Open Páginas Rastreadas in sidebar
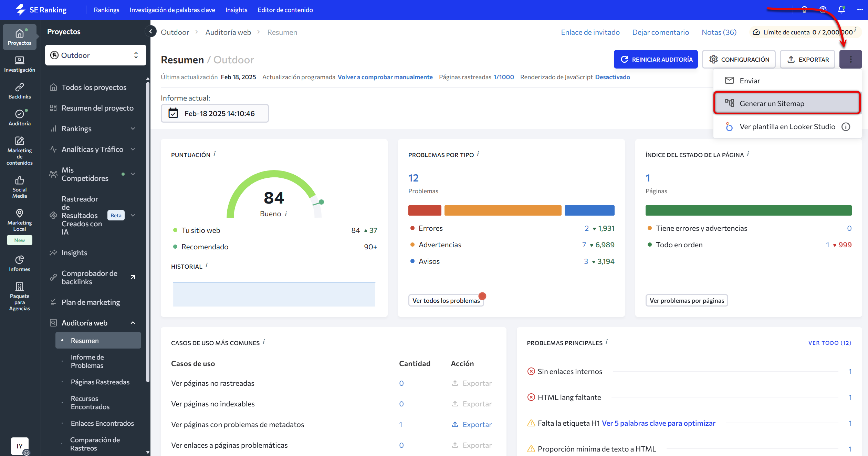Screen dimensions: 868x456 (100, 382)
